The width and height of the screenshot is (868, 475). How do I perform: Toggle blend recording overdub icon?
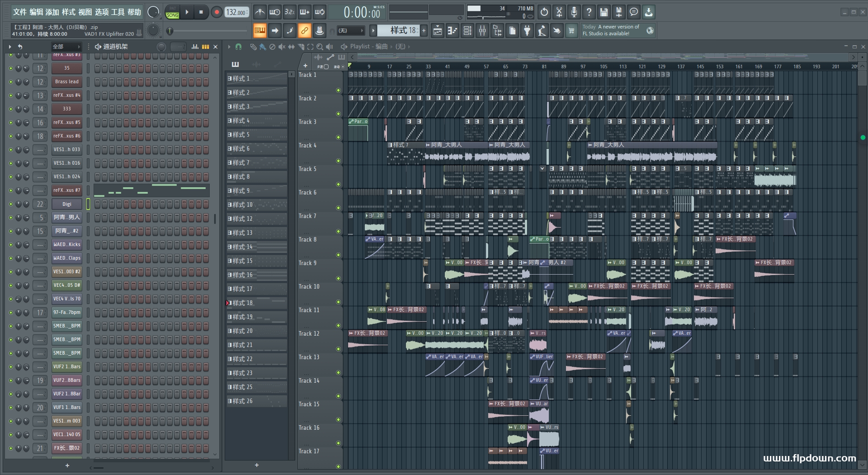coord(305,12)
